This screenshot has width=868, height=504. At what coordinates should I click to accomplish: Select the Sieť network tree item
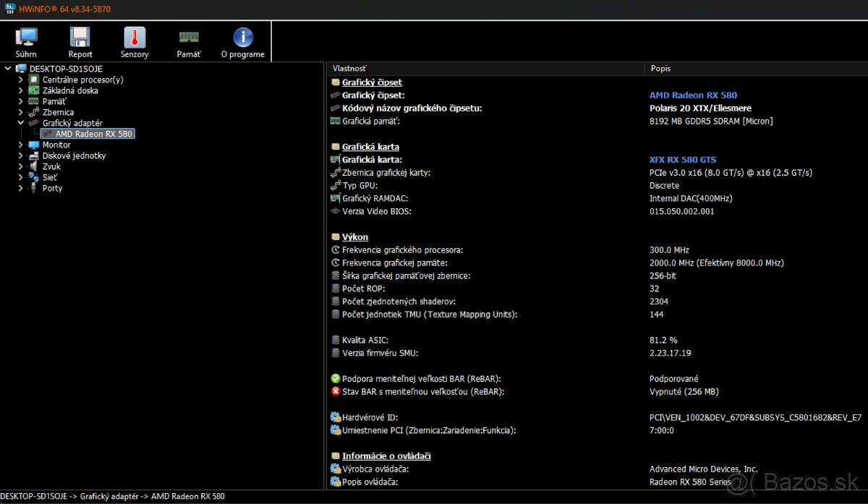tap(49, 177)
